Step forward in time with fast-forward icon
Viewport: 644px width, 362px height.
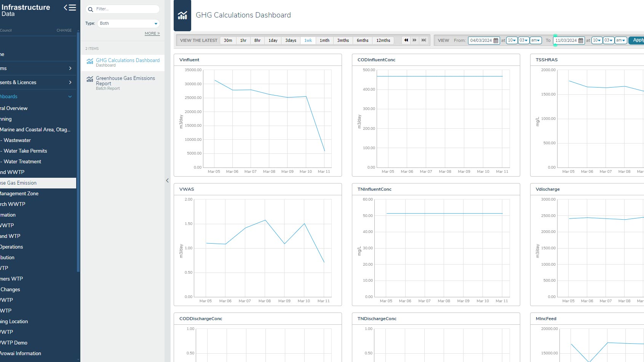pos(415,40)
